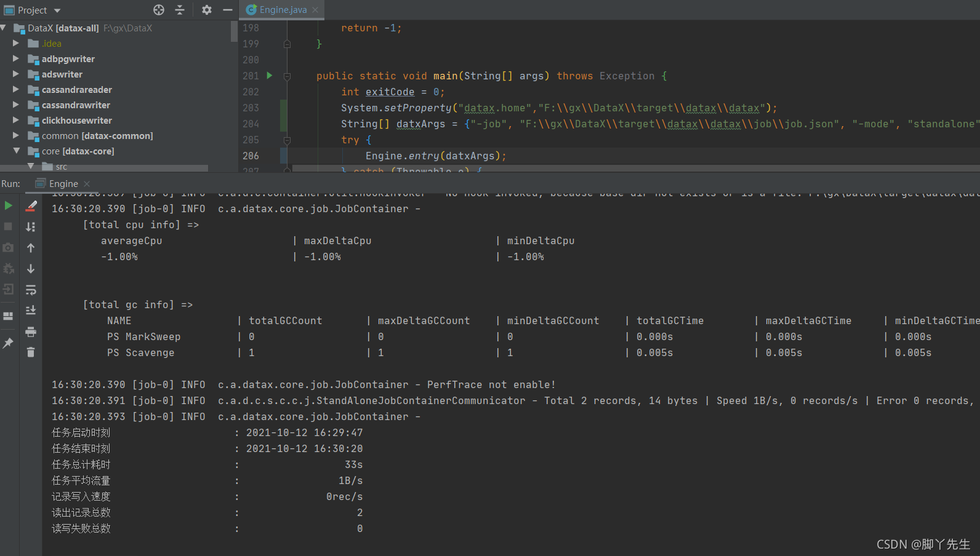
Task: Expand the common [datax-common] module
Action: [16, 135]
